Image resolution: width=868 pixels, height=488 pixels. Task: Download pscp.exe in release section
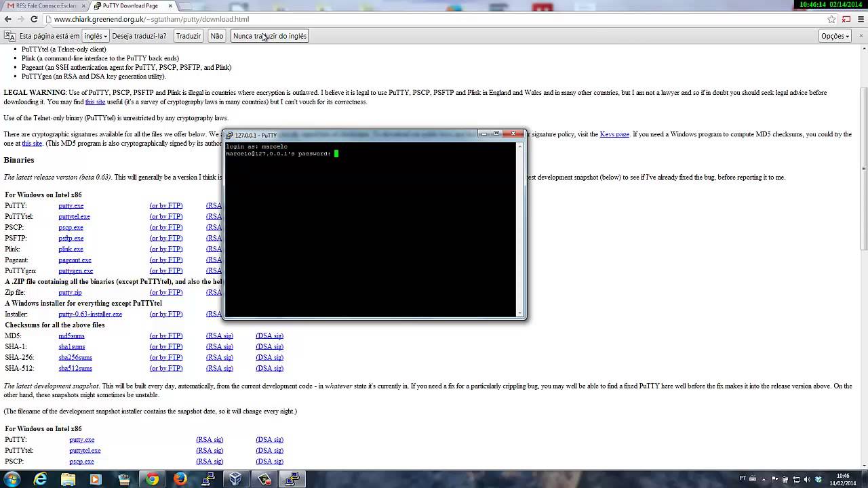click(71, 227)
